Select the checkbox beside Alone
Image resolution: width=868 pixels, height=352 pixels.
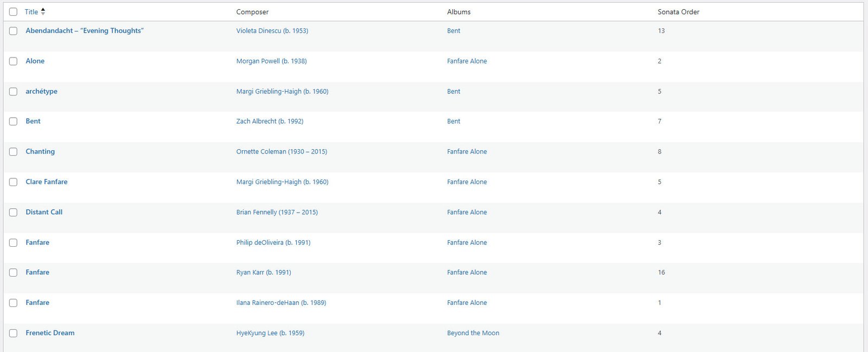coord(13,61)
